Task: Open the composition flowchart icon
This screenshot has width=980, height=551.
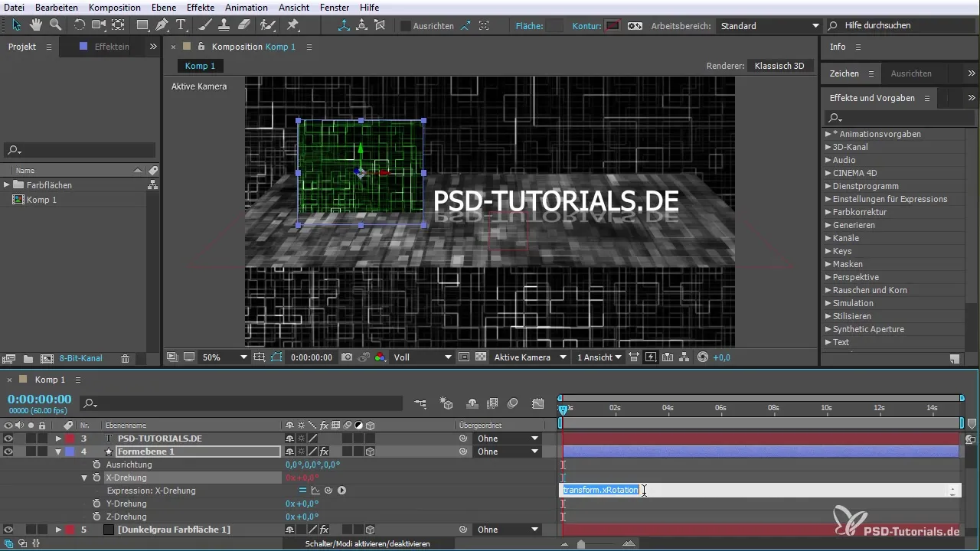Action: pyautogui.click(x=684, y=357)
